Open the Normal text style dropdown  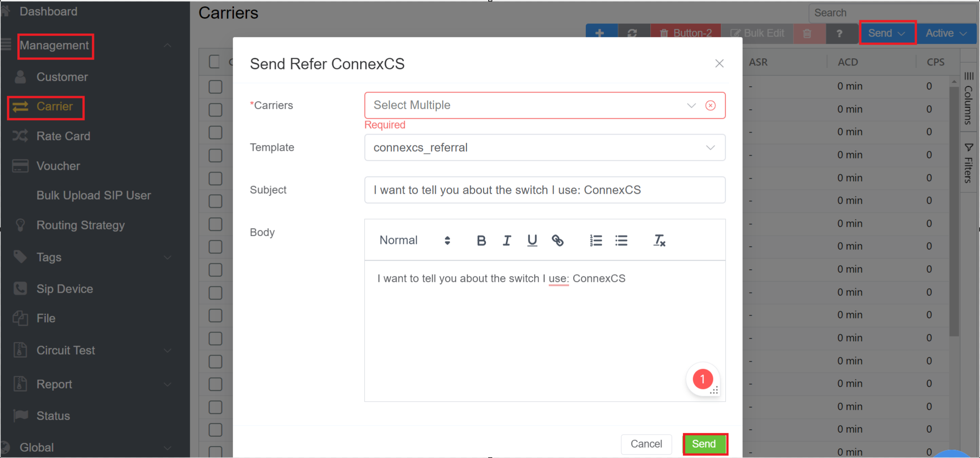click(x=415, y=241)
